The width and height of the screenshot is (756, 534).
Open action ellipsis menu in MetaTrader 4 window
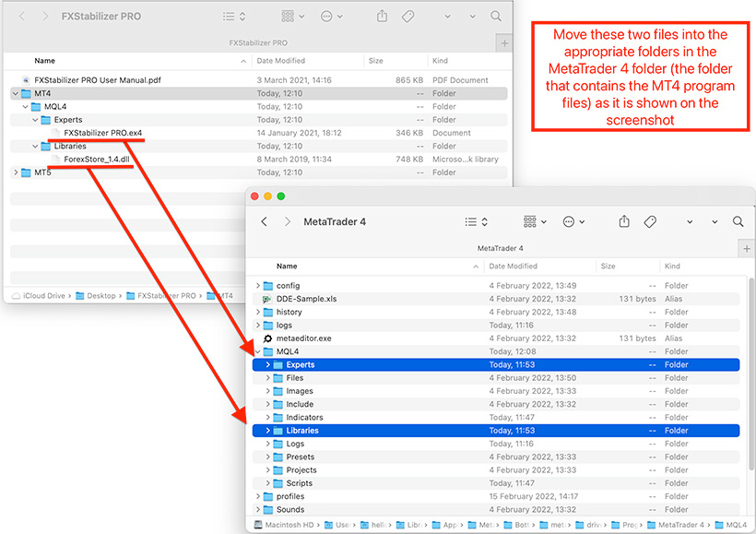(x=573, y=221)
